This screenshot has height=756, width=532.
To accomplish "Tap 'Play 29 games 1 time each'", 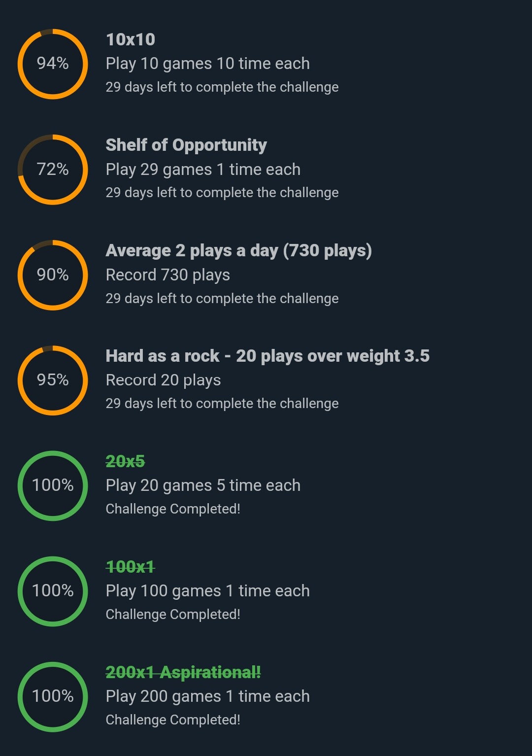I will coord(203,170).
